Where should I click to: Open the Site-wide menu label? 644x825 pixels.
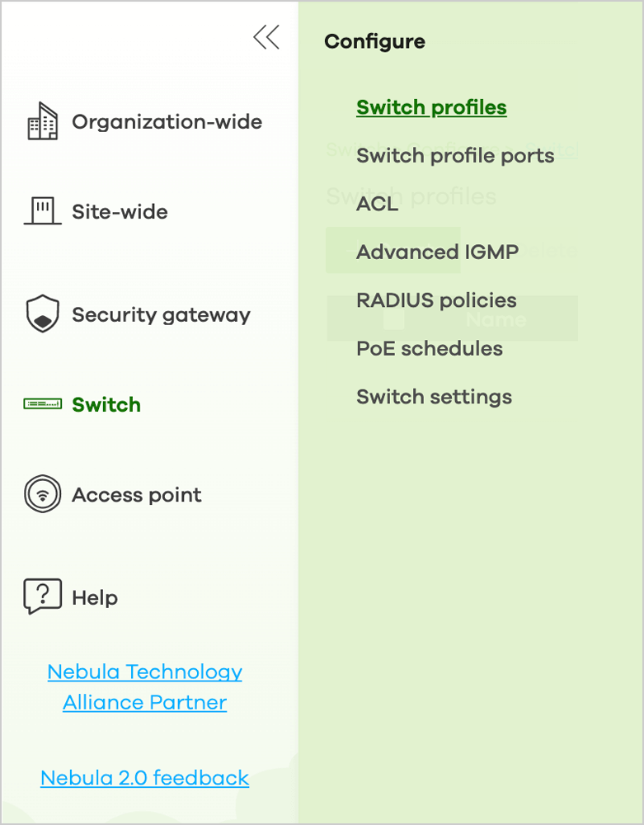click(120, 211)
